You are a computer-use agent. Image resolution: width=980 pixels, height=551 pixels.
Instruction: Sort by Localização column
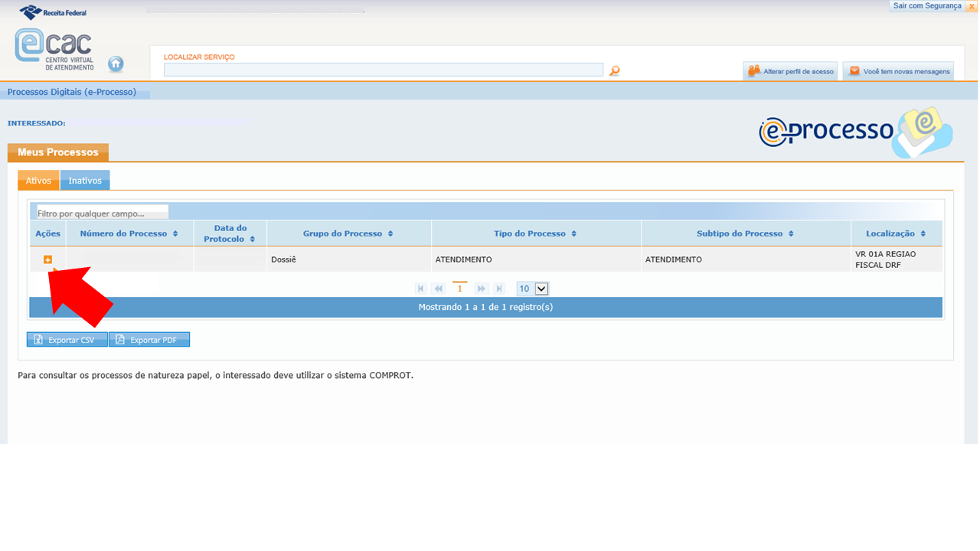click(x=896, y=233)
